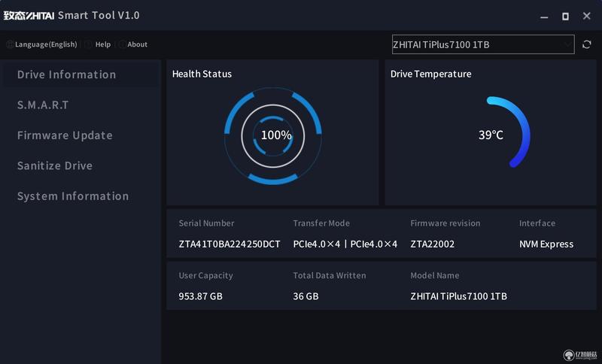Open the Language(English) menu

point(46,44)
